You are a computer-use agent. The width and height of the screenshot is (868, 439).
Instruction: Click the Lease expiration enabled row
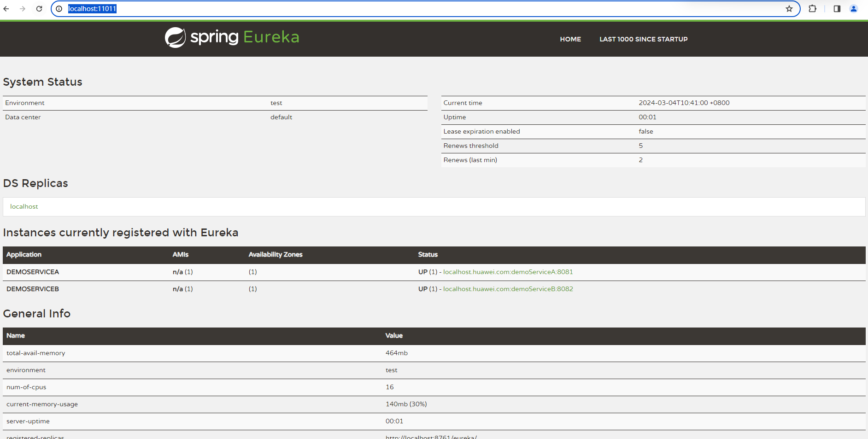(481, 131)
